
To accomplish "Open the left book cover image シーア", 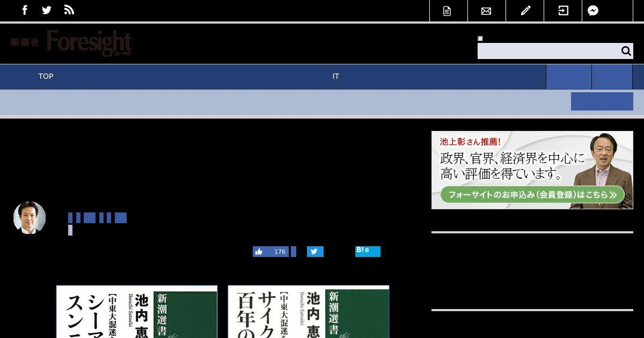I will point(137,312).
